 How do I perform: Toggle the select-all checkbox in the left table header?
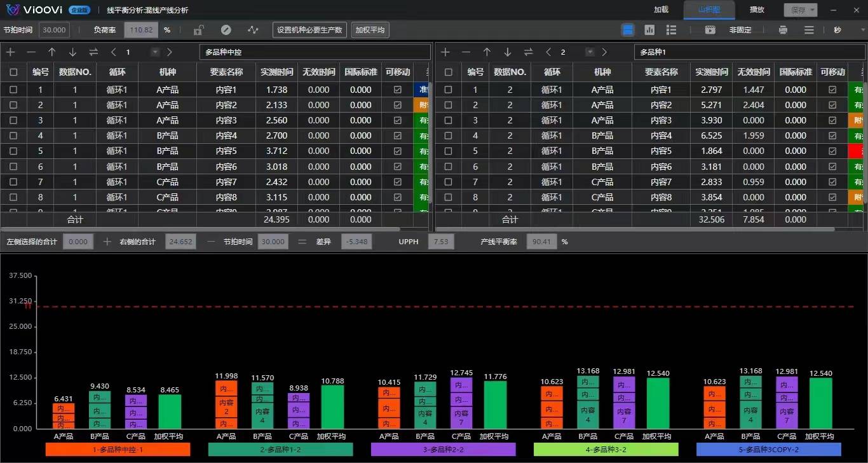click(14, 72)
